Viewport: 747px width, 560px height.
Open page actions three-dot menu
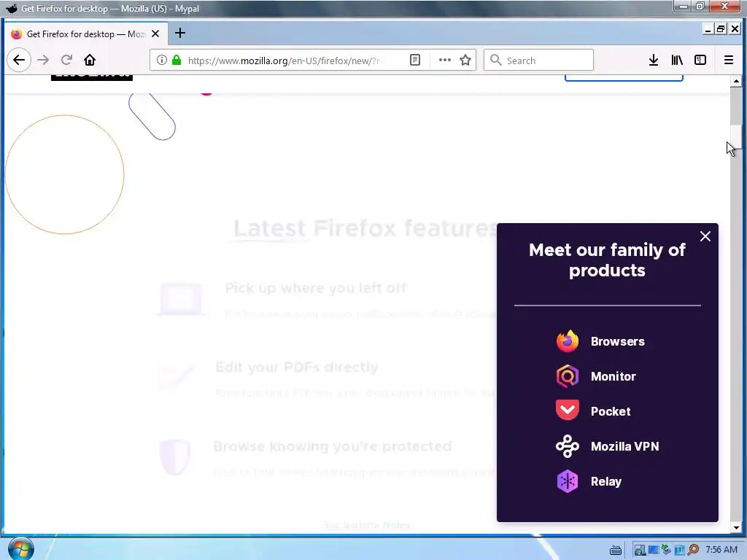click(x=444, y=60)
